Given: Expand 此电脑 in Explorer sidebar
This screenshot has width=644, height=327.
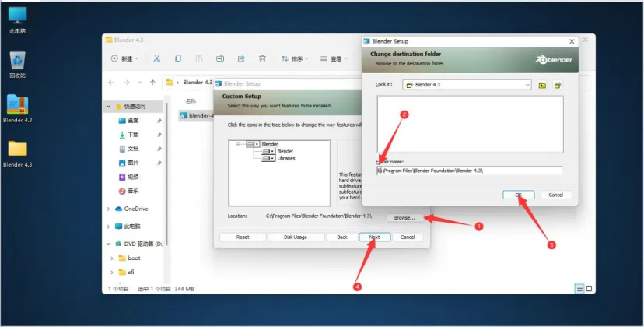Looking at the screenshot, I should (108, 227).
